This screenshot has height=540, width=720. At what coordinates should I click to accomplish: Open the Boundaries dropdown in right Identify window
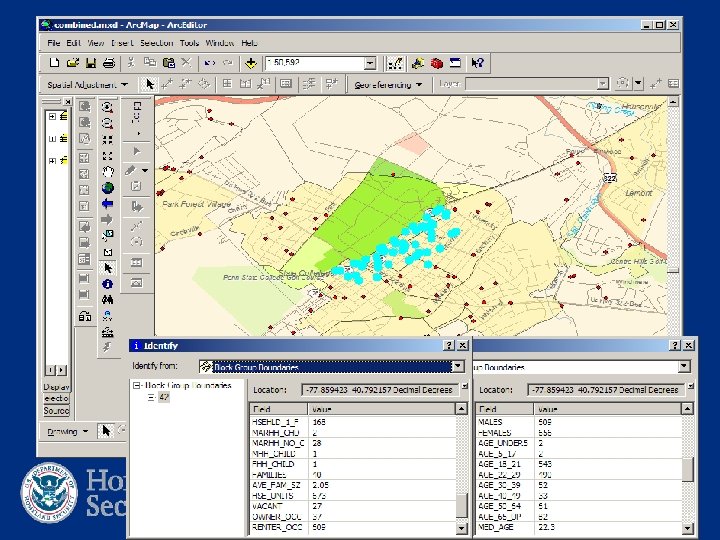tap(684, 366)
